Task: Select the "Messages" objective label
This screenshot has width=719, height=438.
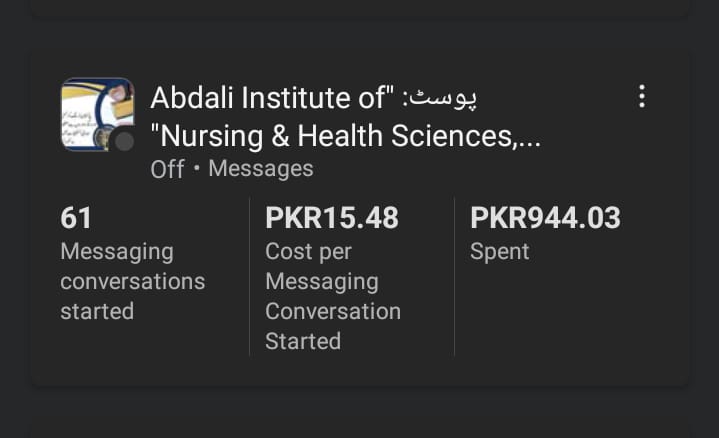Action: (260, 169)
